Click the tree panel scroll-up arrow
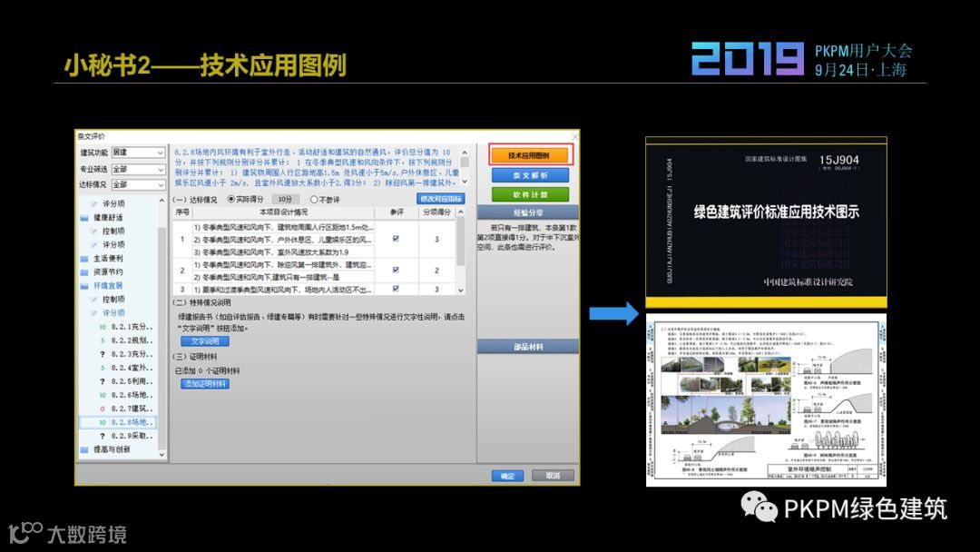Screen dimensions: 980x552 pos(162,201)
